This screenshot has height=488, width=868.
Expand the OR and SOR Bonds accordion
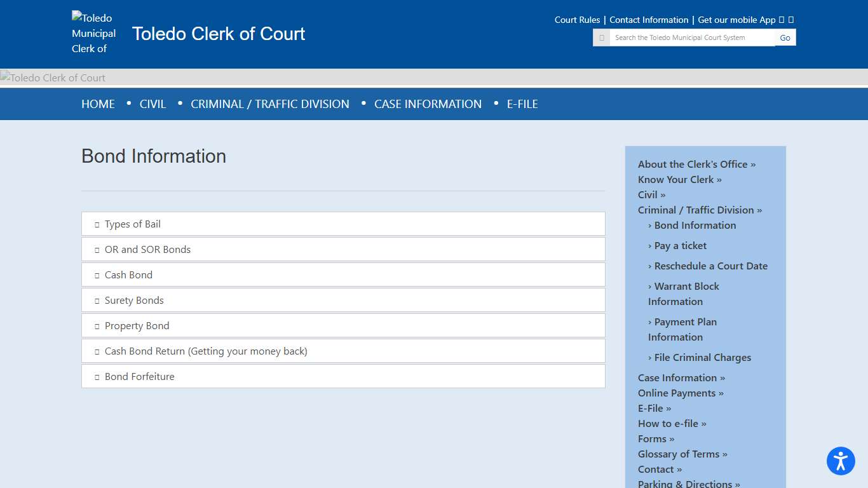[343, 250]
